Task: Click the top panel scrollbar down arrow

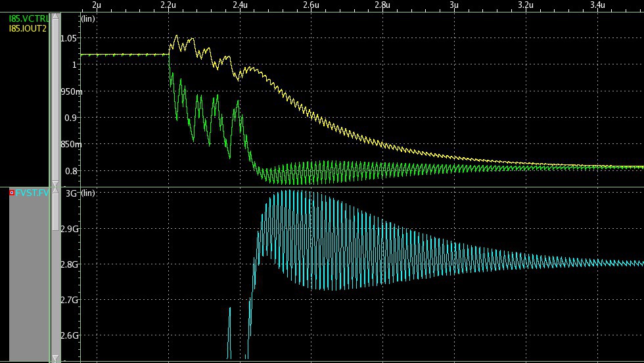Action: (x=55, y=183)
